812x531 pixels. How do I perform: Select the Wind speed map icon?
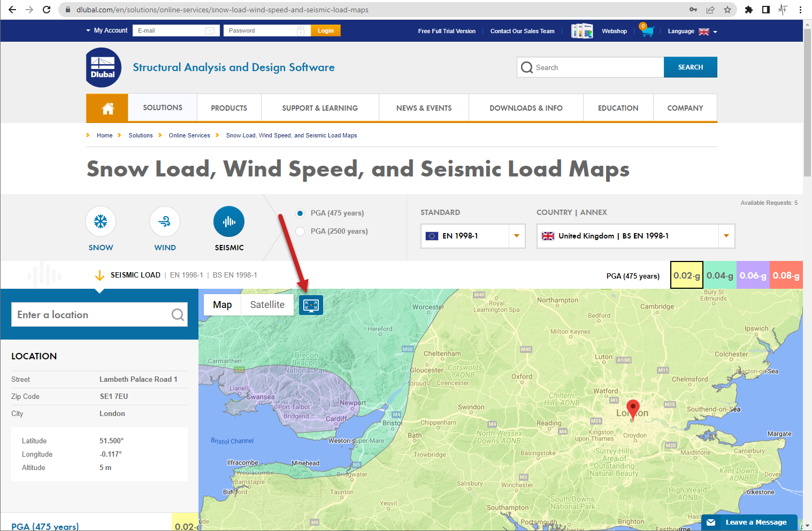165,221
